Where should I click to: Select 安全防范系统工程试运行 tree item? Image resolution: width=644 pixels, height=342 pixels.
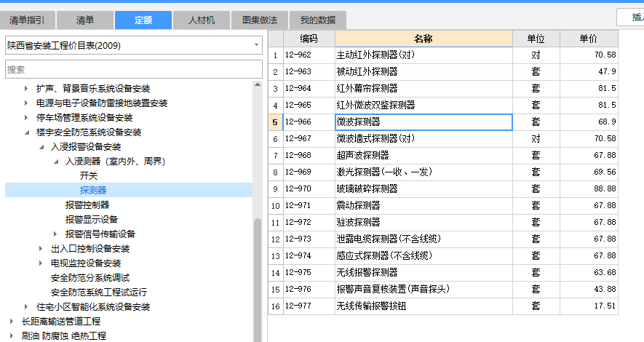coord(98,293)
